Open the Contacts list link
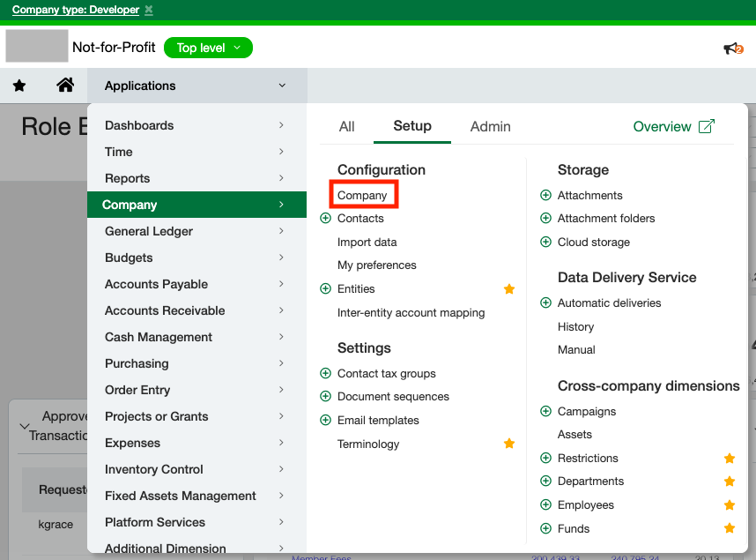The image size is (756, 560). tap(360, 218)
